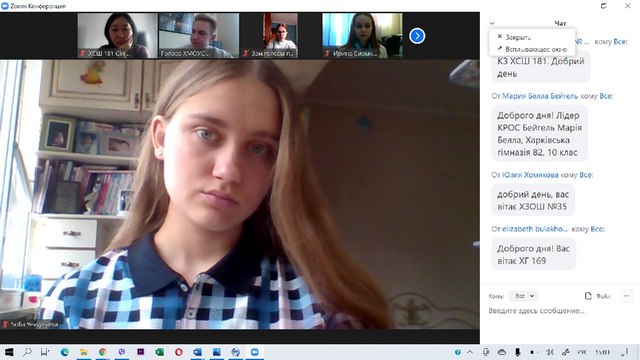Expand the Все recipient dropdown in chat
The height and width of the screenshot is (360, 640).
524,296
